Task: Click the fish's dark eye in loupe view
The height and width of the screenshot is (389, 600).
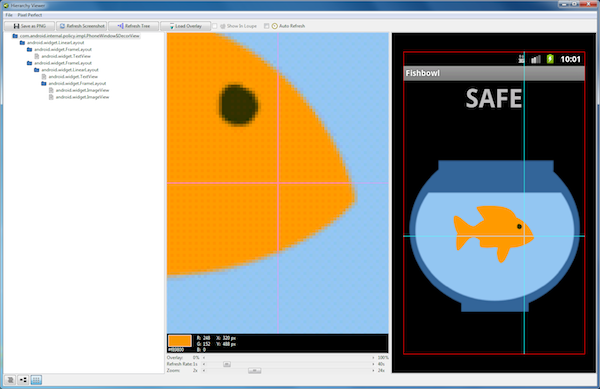Action: [x=238, y=104]
